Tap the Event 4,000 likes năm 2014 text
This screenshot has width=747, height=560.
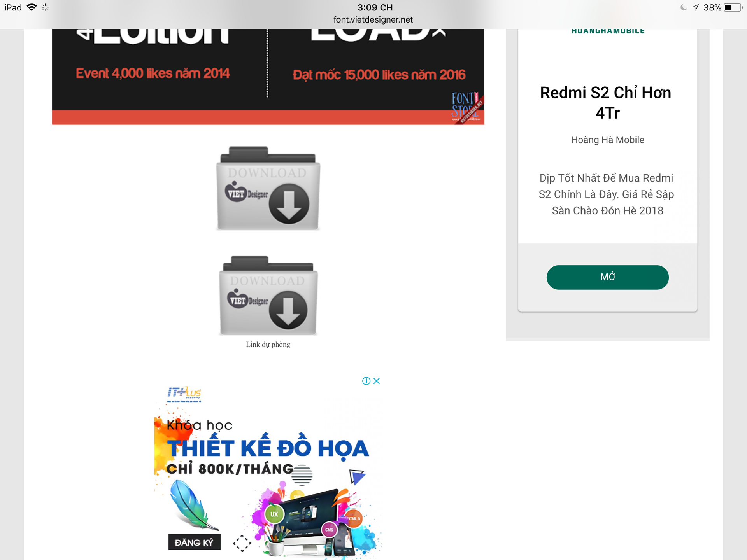click(x=153, y=73)
